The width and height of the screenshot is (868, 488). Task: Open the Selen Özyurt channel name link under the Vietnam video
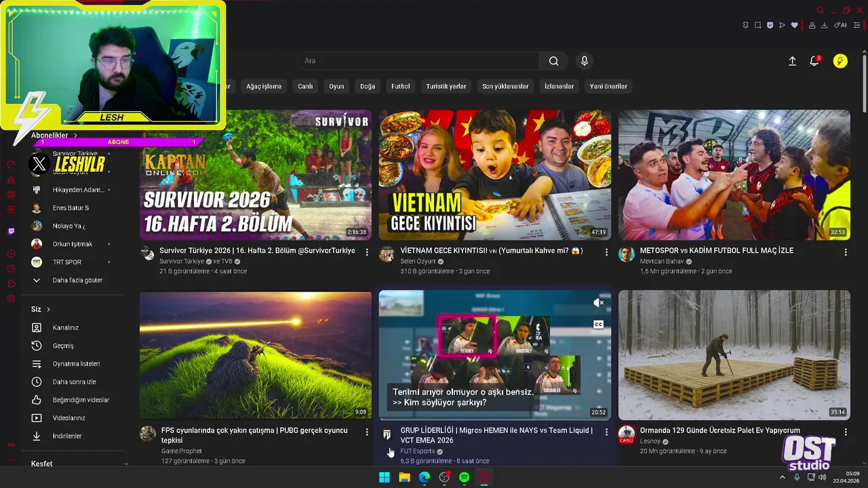(419, 261)
